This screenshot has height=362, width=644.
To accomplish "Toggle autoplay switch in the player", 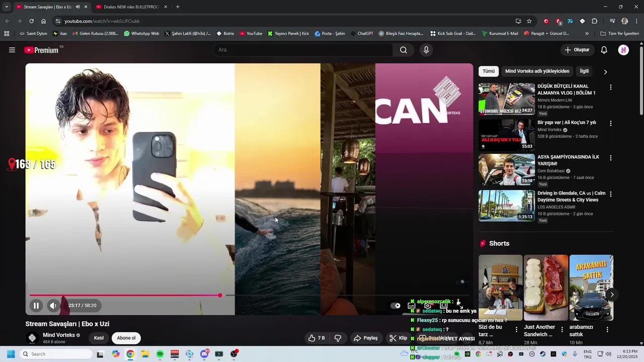I will 395,306.
